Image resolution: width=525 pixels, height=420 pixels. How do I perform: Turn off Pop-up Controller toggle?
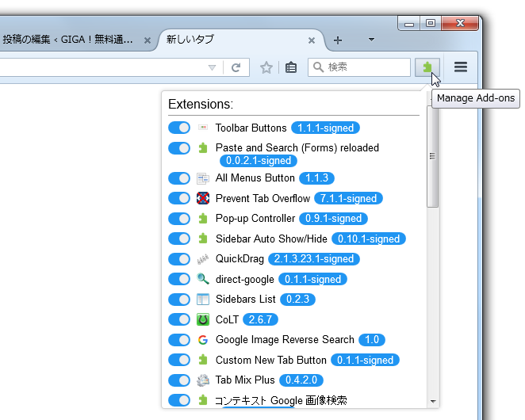[179, 219]
